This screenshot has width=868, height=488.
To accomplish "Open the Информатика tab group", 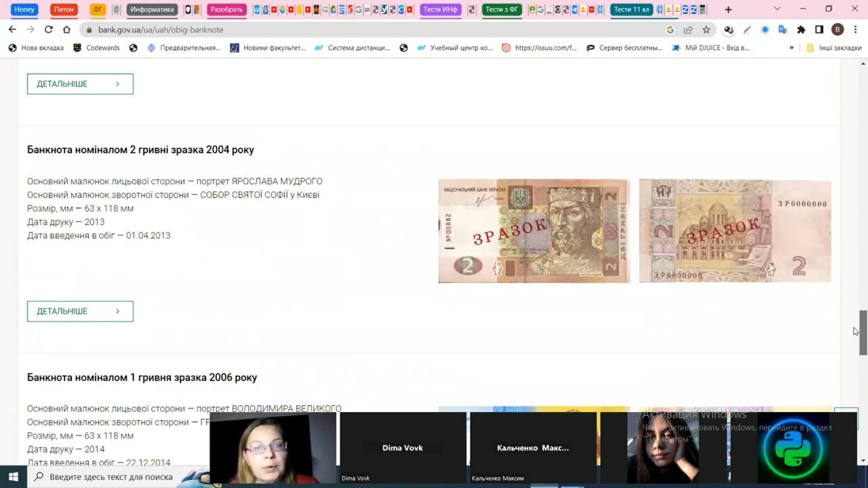I will 152,9.
